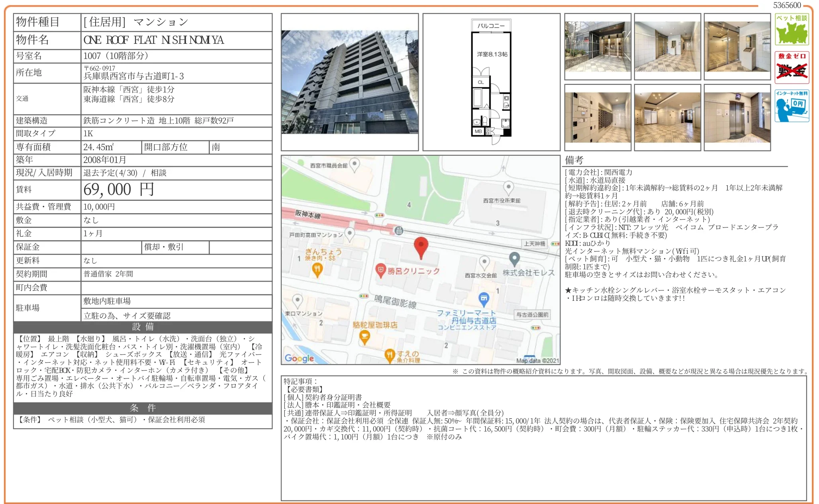
Task: Click the インターネット無料 0円 badge
Action: (792, 106)
